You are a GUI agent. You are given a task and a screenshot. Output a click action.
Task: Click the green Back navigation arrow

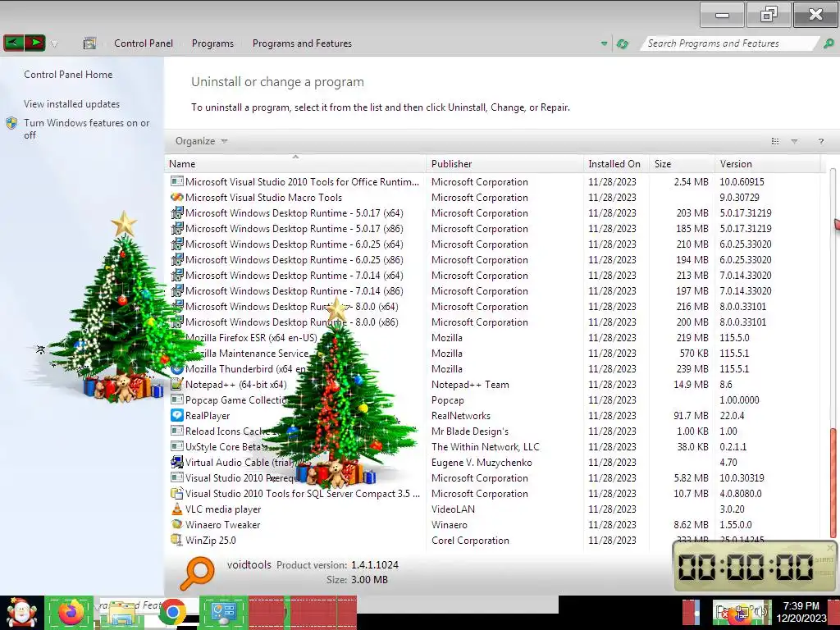(x=13, y=43)
